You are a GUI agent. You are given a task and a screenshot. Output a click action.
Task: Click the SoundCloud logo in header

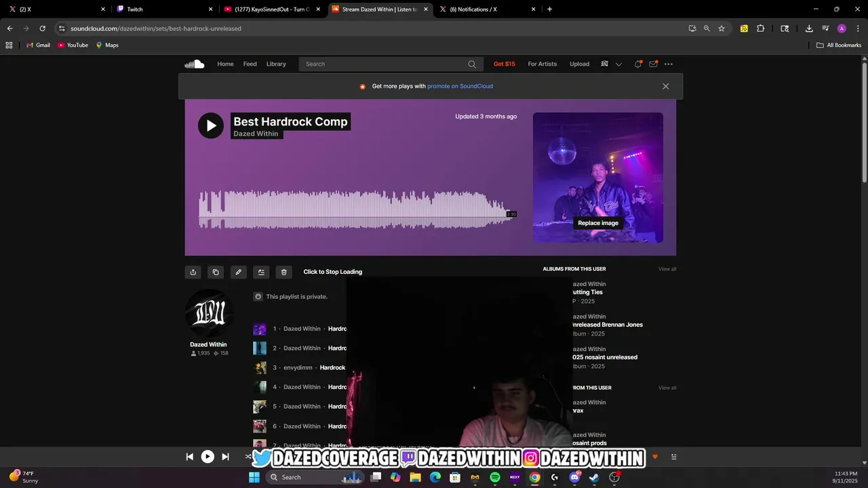coord(195,64)
